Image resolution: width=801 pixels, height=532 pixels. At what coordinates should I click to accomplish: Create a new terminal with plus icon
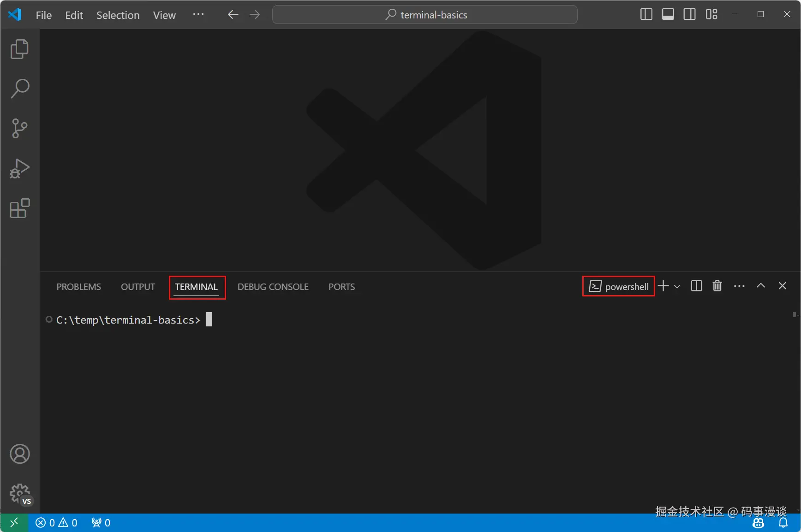[663, 286]
